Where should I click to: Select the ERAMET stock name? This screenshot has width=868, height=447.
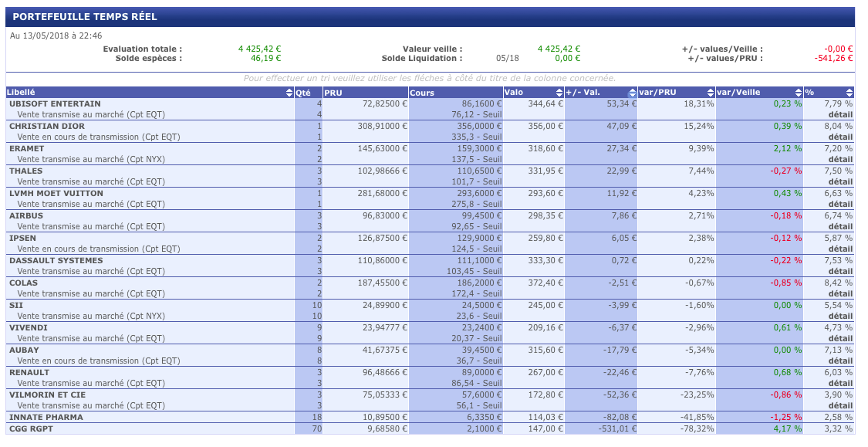26,148
